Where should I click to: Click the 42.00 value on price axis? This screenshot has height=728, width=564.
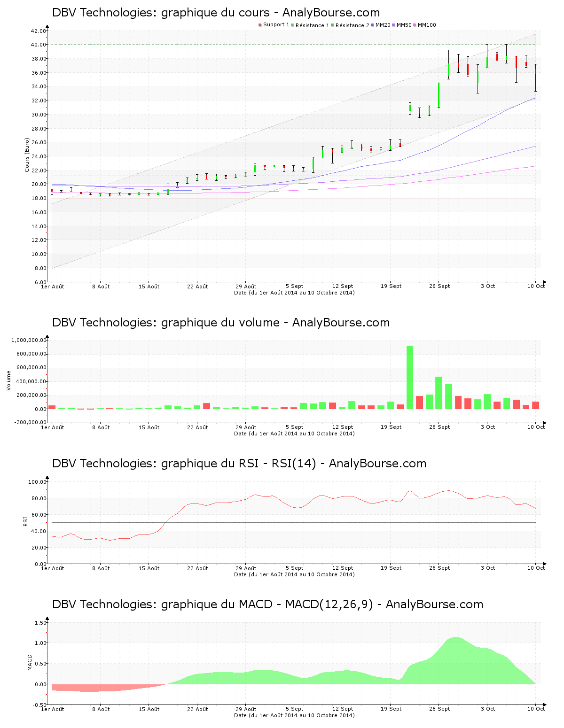(39, 31)
